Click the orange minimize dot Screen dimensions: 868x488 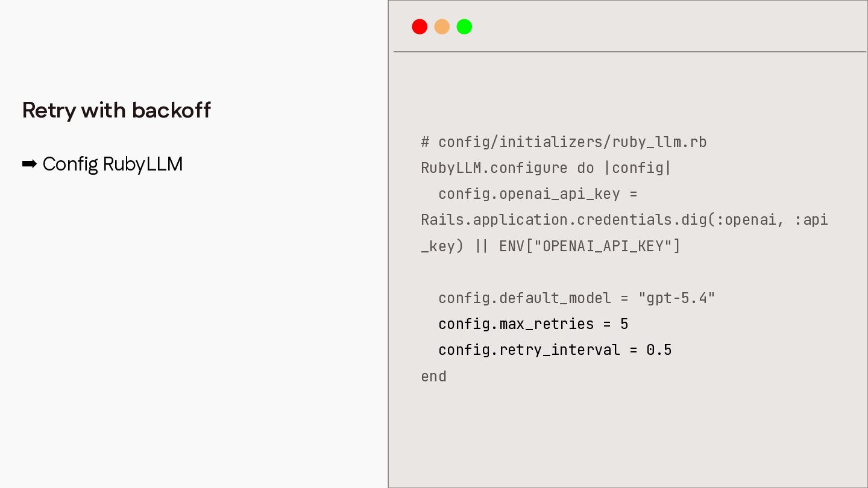(x=442, y=27)
